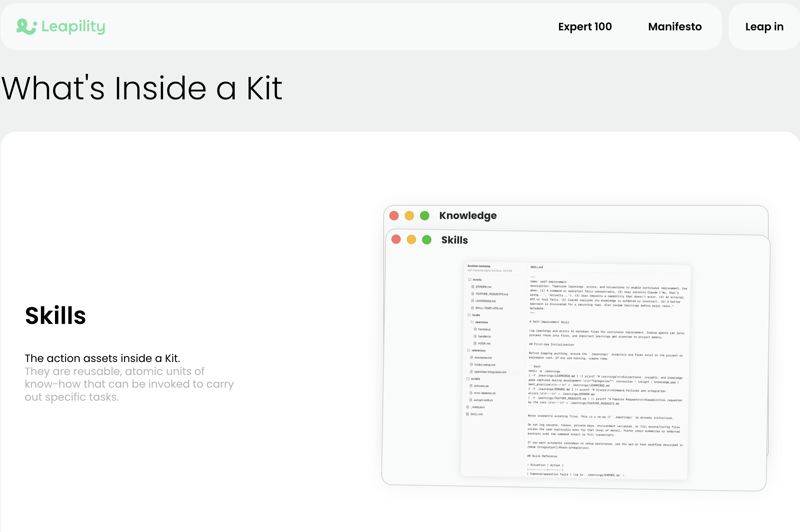
Task: Expand the openclaw folder
Action: click(479, 322)
